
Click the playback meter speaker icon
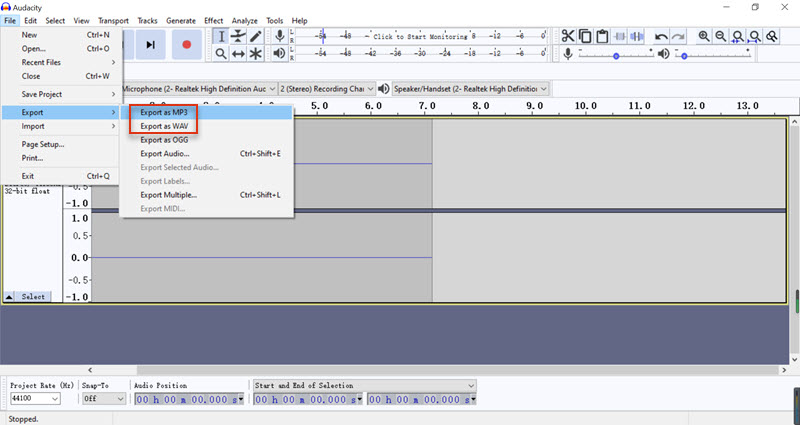[279, 53]
